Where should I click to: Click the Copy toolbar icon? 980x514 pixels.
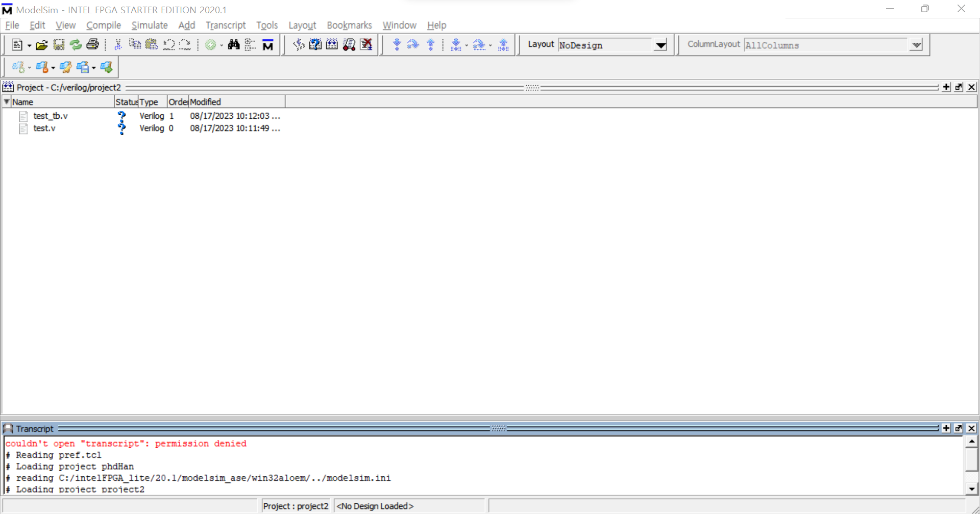coord(135,45)
